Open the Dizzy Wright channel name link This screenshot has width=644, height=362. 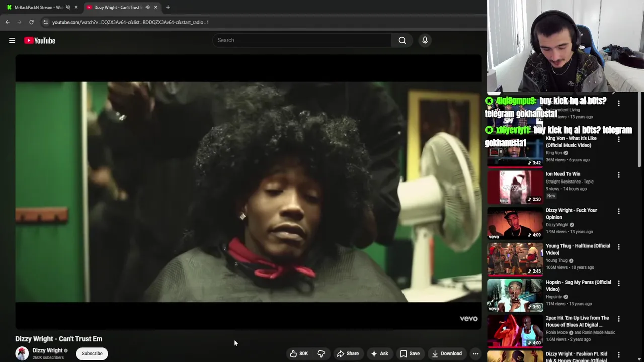[x=47, y=350]
